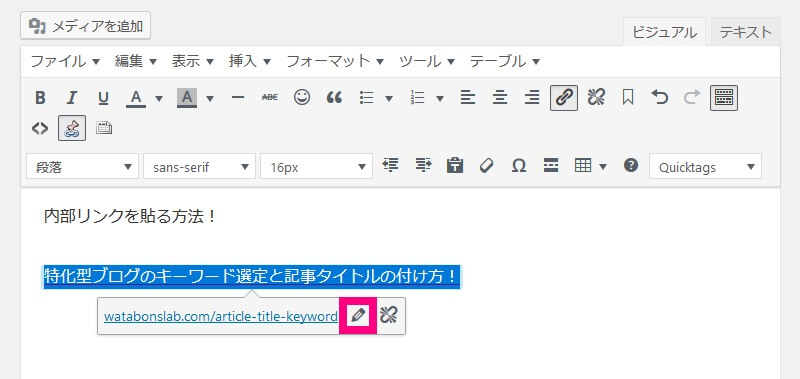Align text center
The width and height of the screenshot is (800, 379).
tap(500, 97)
